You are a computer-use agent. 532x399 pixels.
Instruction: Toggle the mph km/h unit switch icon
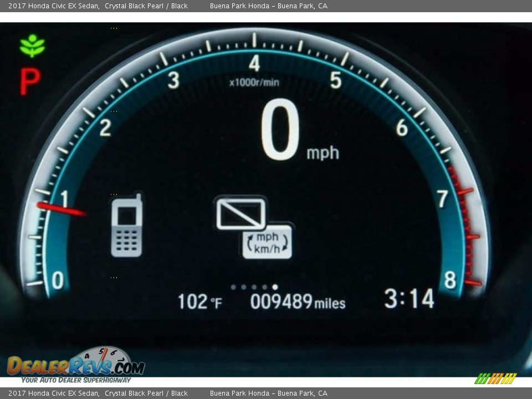(267, 243)
